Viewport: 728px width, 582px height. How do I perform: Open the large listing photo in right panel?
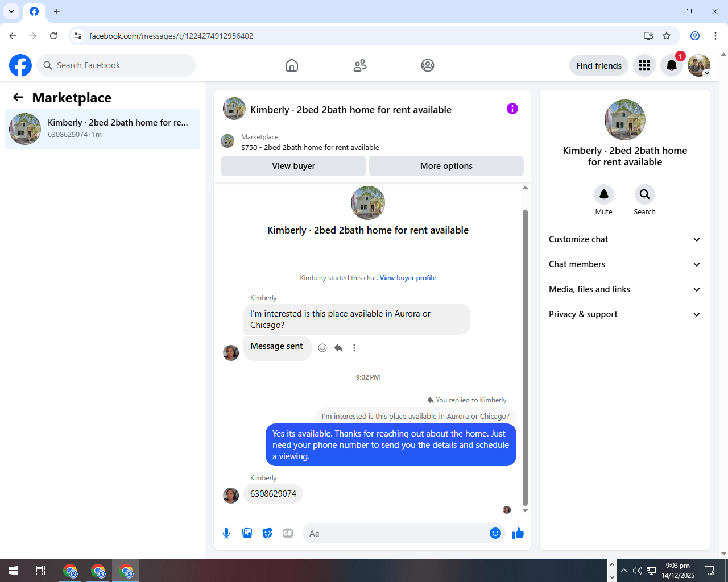[625, 120]
